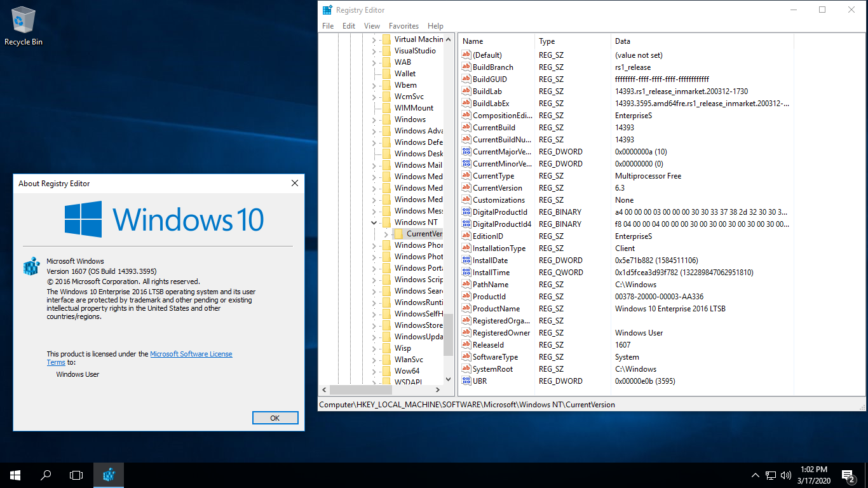Click the Wow64 folder icon in tree

point(386,370)
